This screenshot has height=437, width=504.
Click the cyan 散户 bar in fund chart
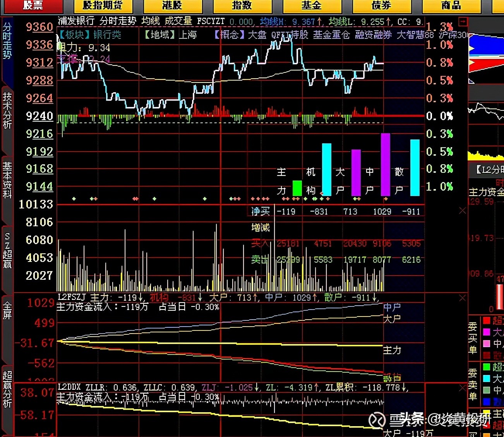415,167
